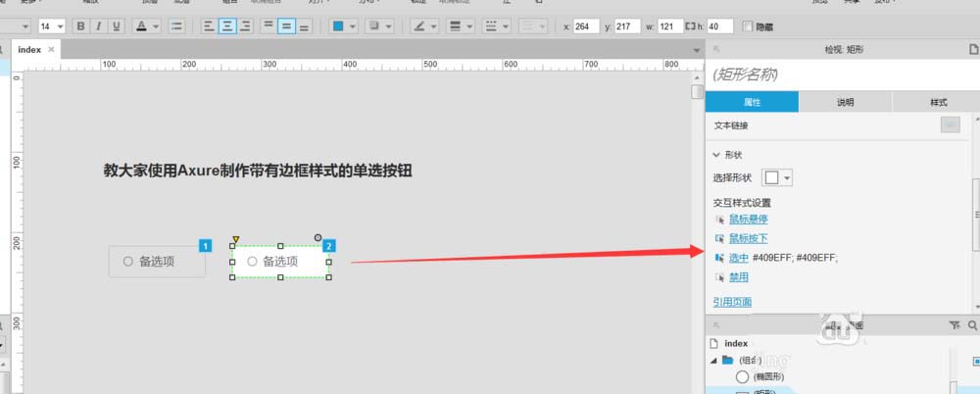Click the text link insert button
980x394 pixels.
(950, 125)
